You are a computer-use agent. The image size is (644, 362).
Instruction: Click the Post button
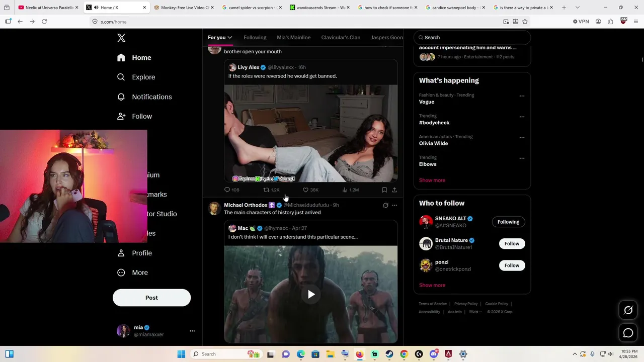[x=151, y=298]
